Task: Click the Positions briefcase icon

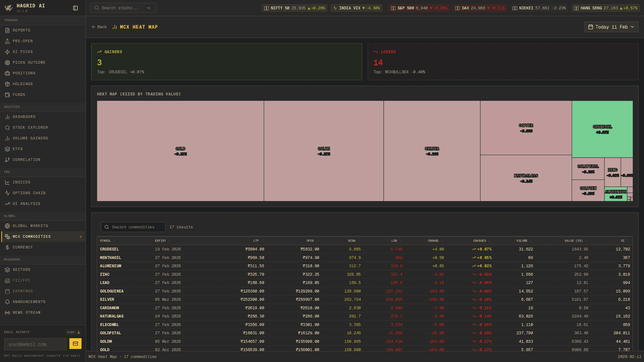Action: tap(7, 73)
